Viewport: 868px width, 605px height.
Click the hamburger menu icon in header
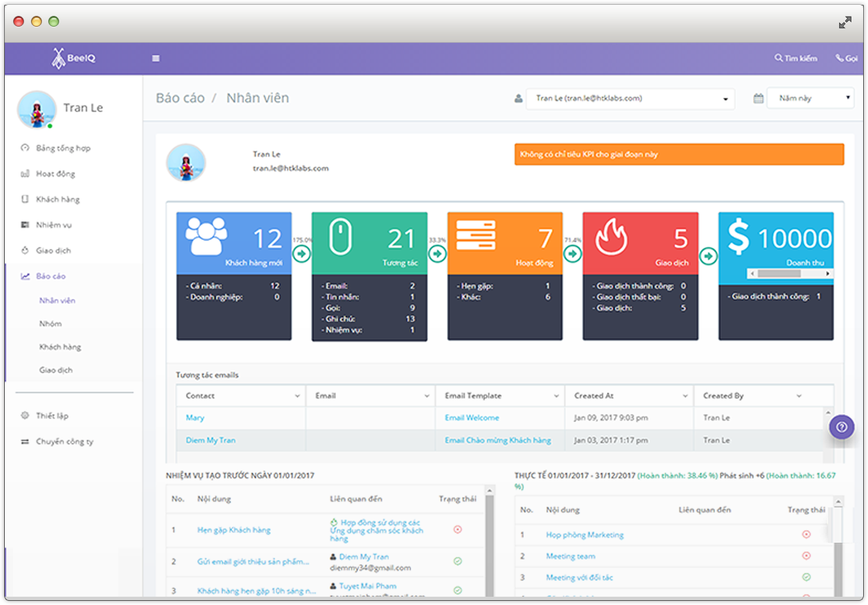point(156,59)
